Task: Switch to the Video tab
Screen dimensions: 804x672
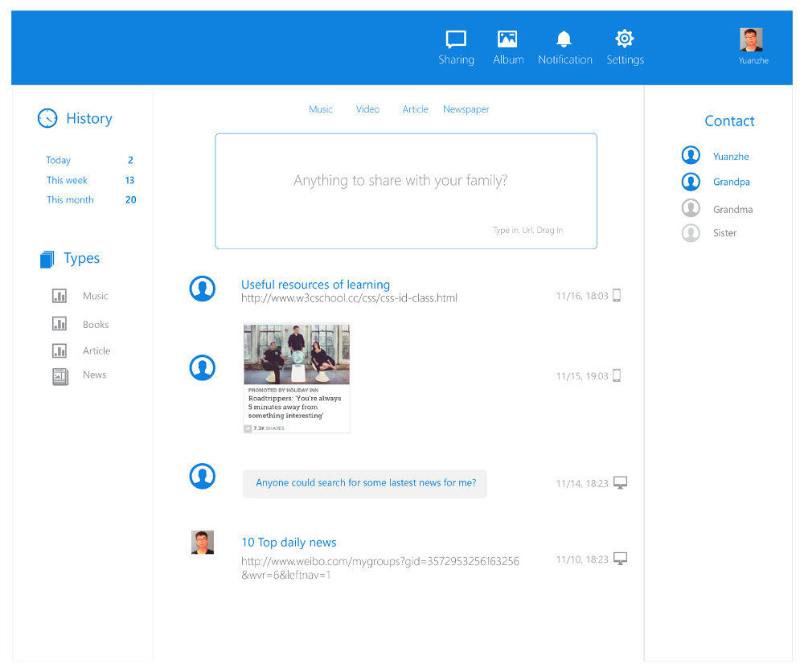Action: tap(367, 109)
